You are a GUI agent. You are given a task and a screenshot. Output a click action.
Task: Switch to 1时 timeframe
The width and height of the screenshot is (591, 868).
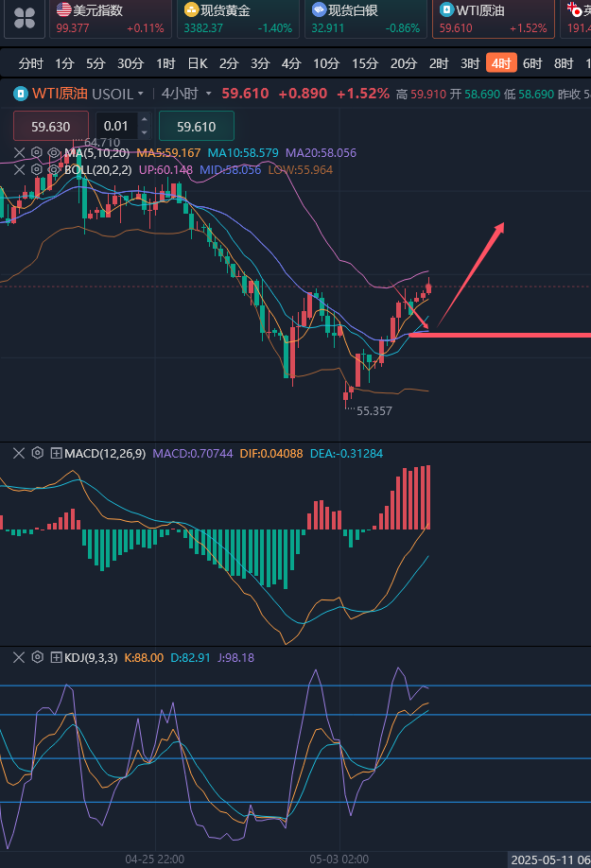point(165,63)
